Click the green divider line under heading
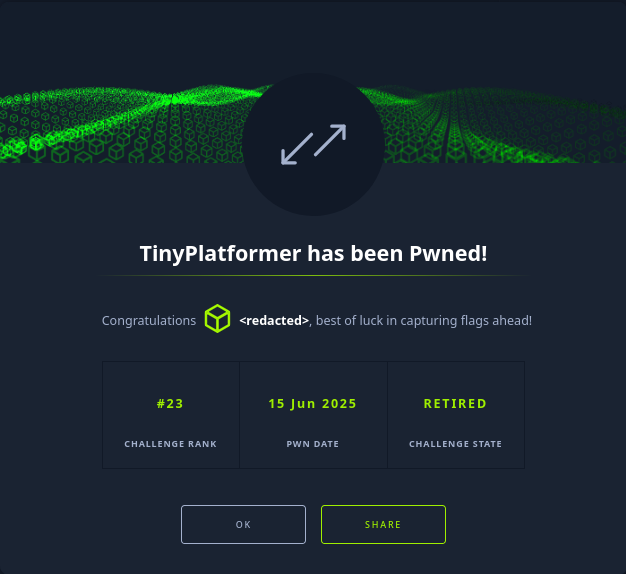This screenshot has height=574, width=626. coord(313,275)
